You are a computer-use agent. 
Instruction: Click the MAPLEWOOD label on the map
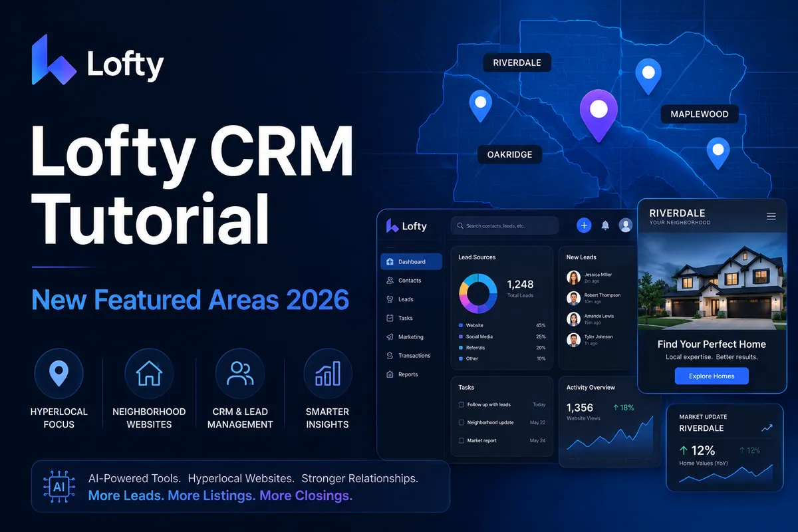[x=700, y=114]
